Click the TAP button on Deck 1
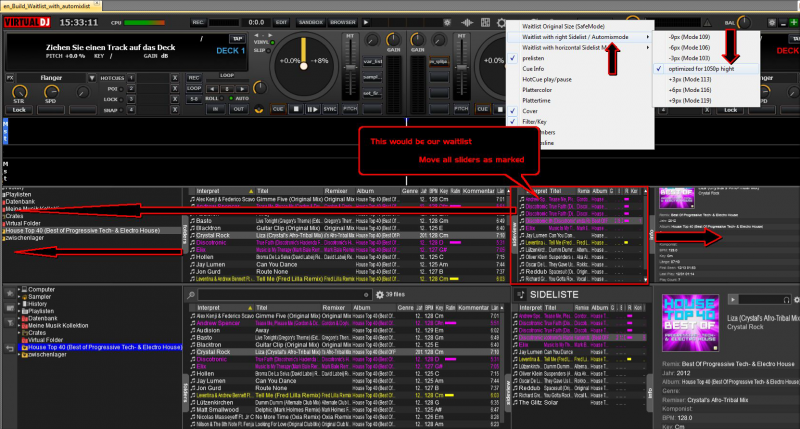The height and width of the screenshot is (429, 800). coord(237,39)
